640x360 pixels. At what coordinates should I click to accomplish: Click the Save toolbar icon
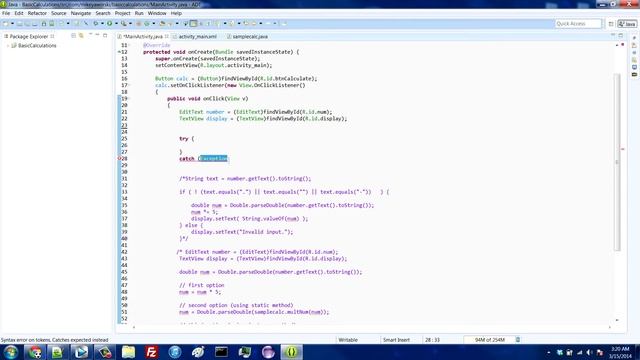pyautogui.click(x=20, y=24)
